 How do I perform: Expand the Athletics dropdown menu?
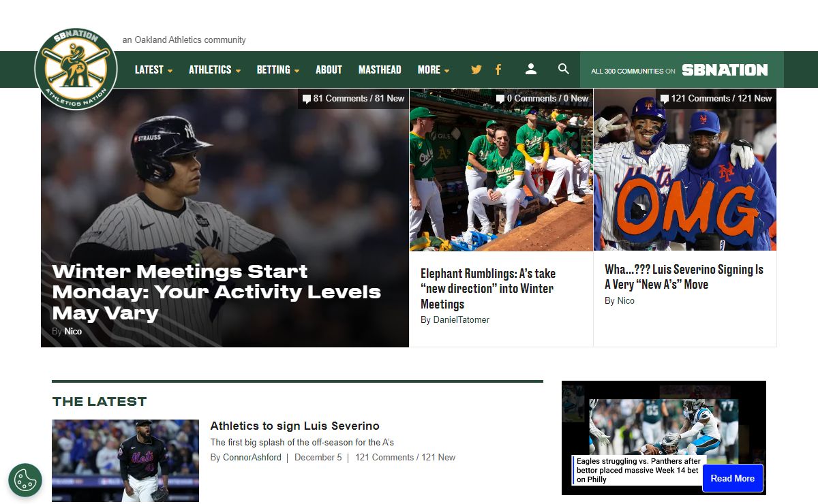coord(214,69)
